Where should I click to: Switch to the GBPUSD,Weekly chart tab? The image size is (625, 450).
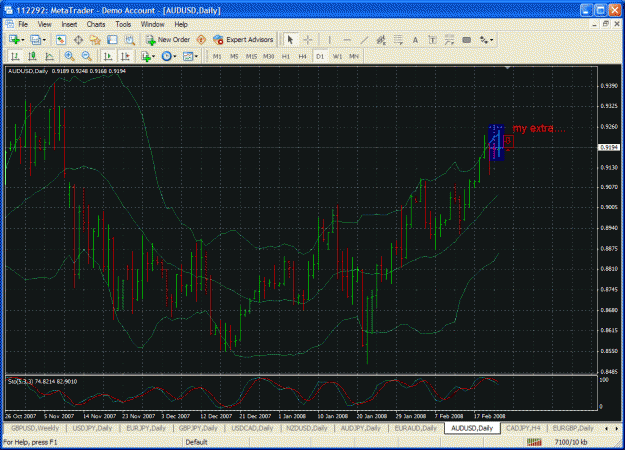click(35, 428)
